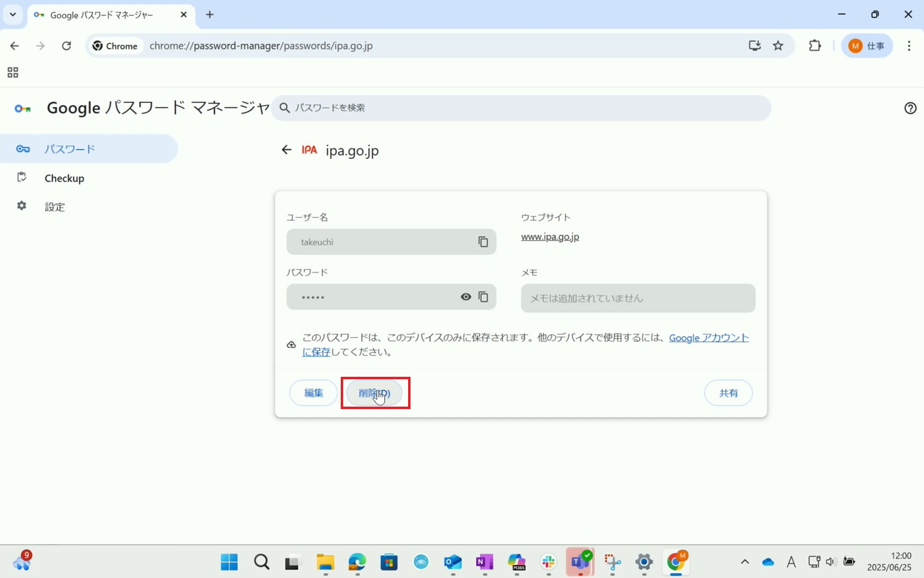Screen dimensions: 924x578
Task: Show the hidden password with eye icon
Action: (x=465, y=297)
